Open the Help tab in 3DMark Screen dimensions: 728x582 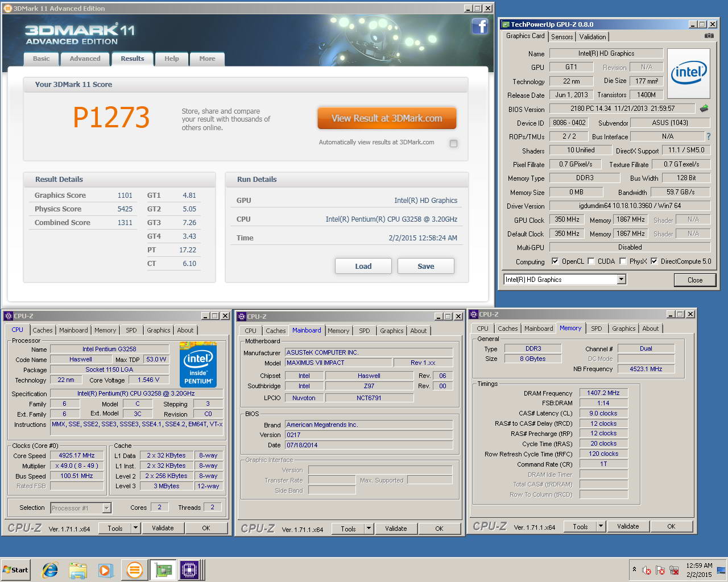click(171, 59)
